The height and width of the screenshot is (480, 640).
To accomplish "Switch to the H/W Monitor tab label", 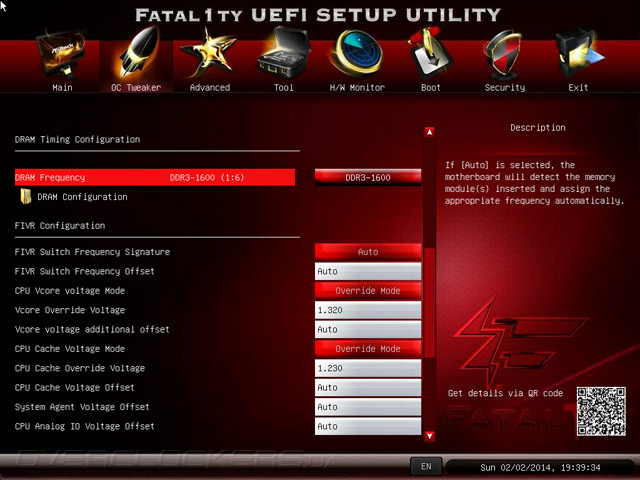I will (x=357, y=87).
